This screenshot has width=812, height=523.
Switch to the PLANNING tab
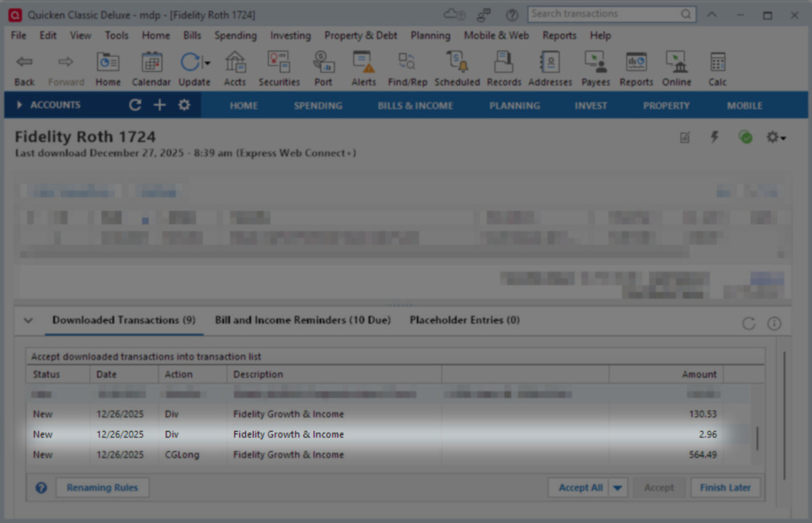(515, 105)
